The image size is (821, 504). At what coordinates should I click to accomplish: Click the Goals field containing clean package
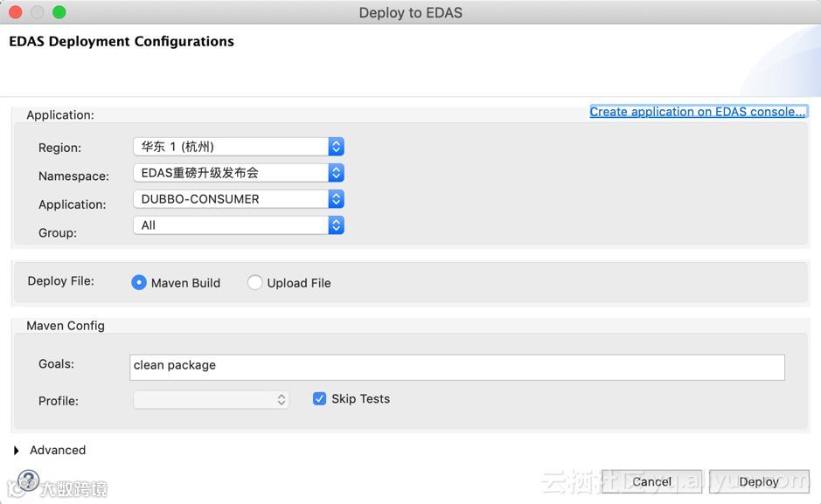point(456,368)
